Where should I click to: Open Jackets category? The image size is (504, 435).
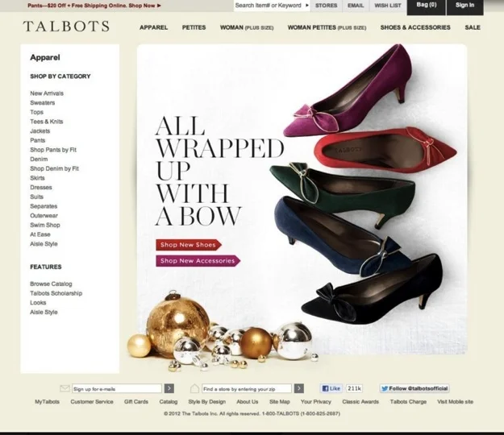40,131
